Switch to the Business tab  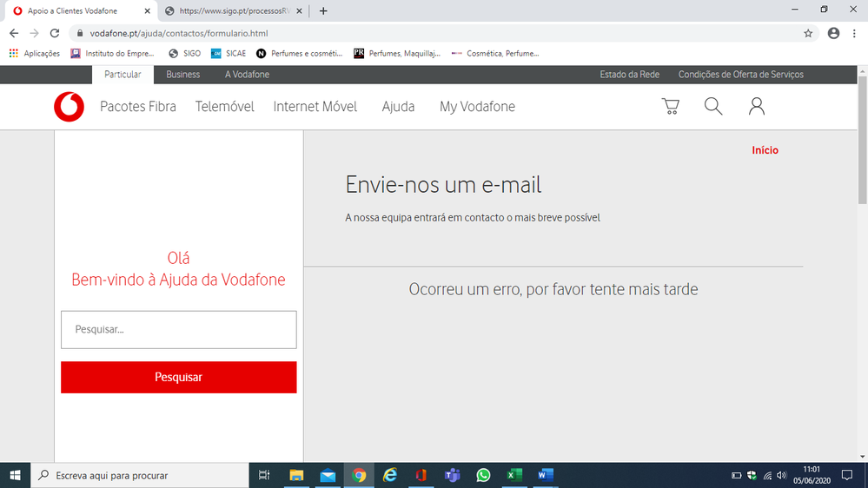(x=182, y=75)
